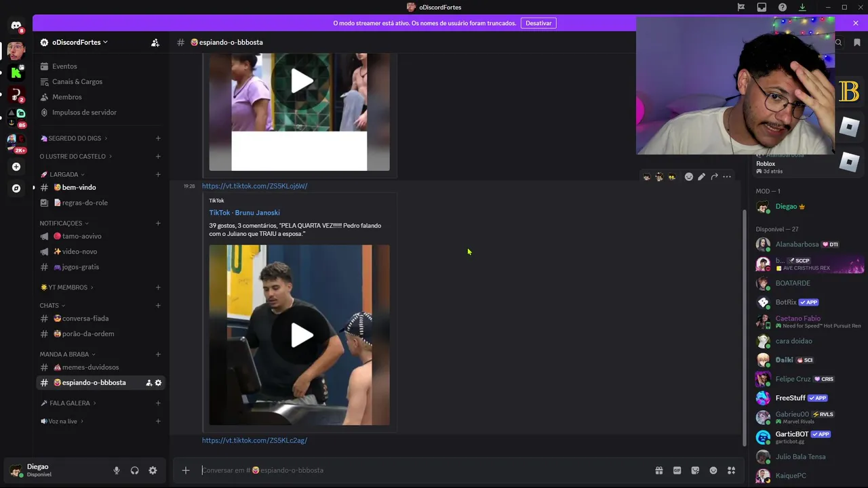Click the attach file plus button
The height and width of the screenshot is (488, 868).
point(185,470)
